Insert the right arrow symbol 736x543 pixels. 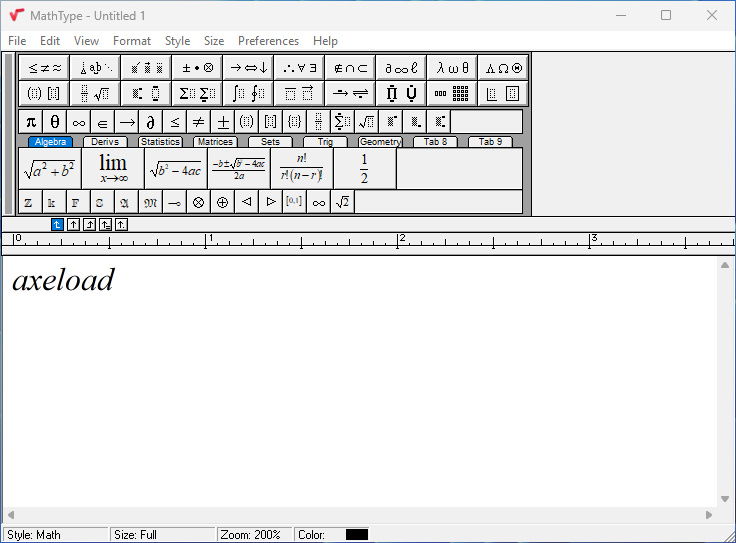[x=127, y=122]
